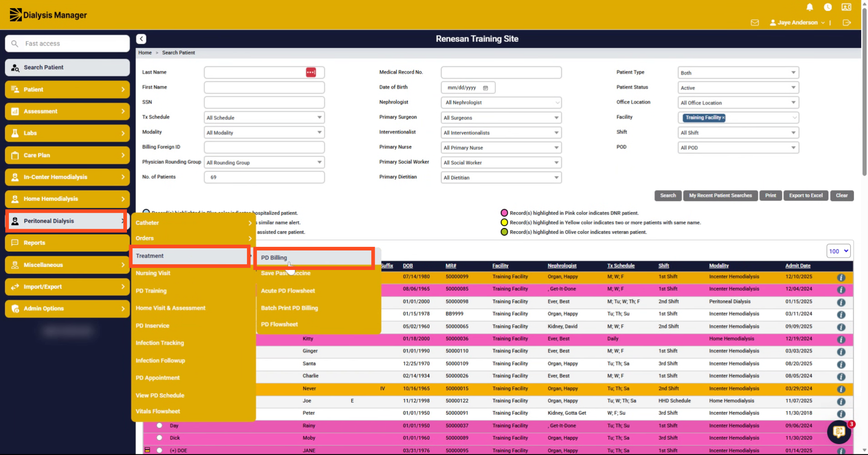Click the clock icon in the header
Screen dimensions: 868x455
point(828,7)
